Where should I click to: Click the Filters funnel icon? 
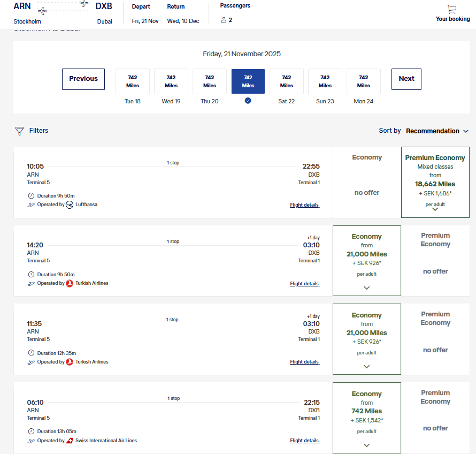click(19, 131)
